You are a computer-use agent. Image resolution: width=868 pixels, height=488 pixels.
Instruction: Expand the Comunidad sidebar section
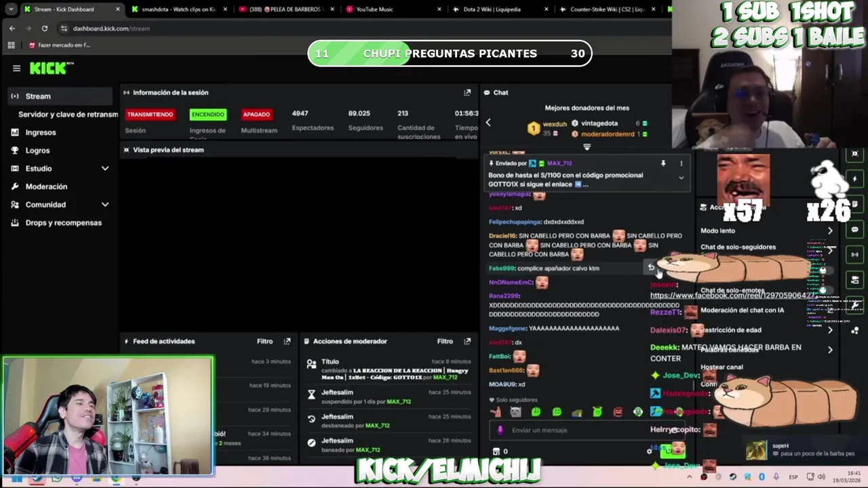(105, 204)
